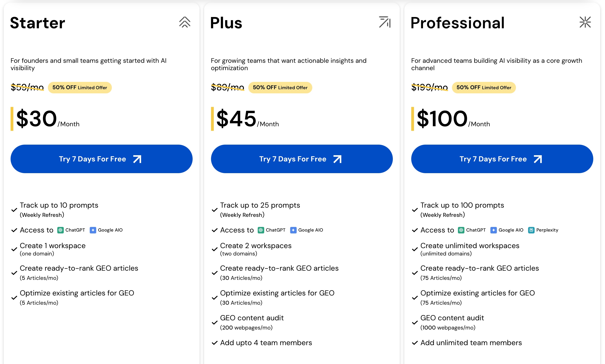Image resolution: width=605 pixels, height=364 pixels.
Task: Click the Starter plan chevron icon
Action: coord(185,22)
